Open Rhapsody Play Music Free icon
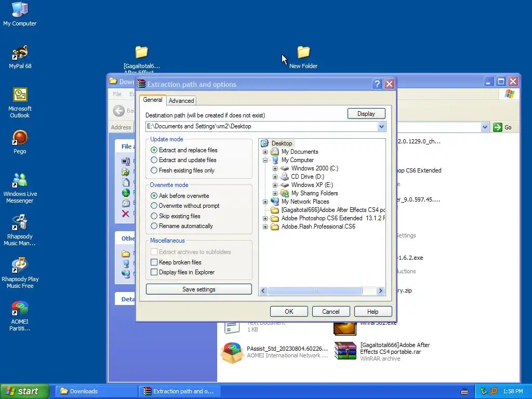Viewport: 532px width, 399px height. coord(20,273)
